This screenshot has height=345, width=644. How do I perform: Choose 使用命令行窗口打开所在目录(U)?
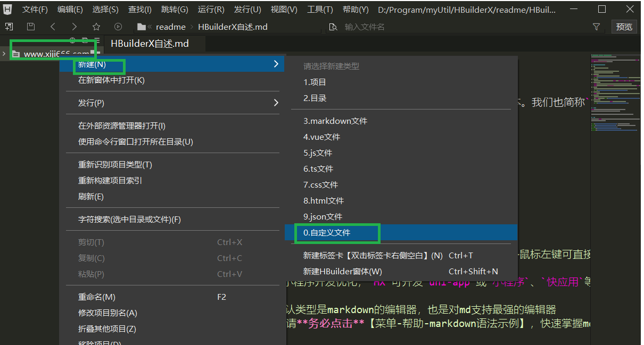tap(172, 142)
